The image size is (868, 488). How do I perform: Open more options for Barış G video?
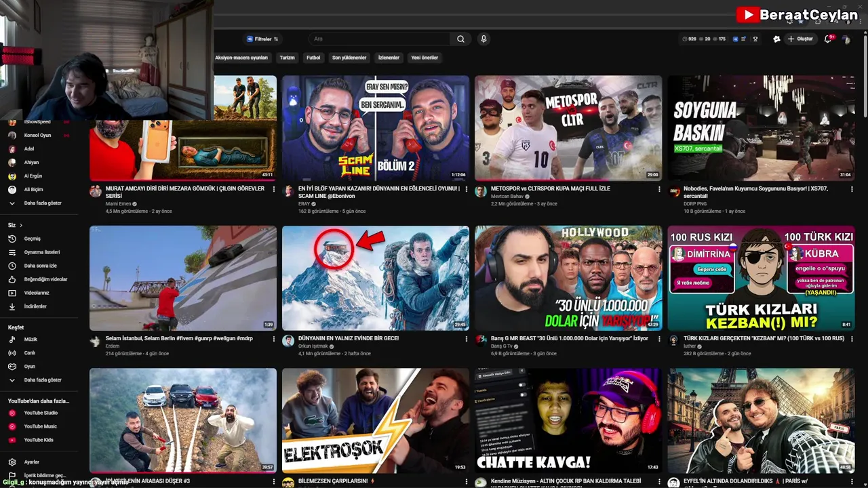coord(659,339)
